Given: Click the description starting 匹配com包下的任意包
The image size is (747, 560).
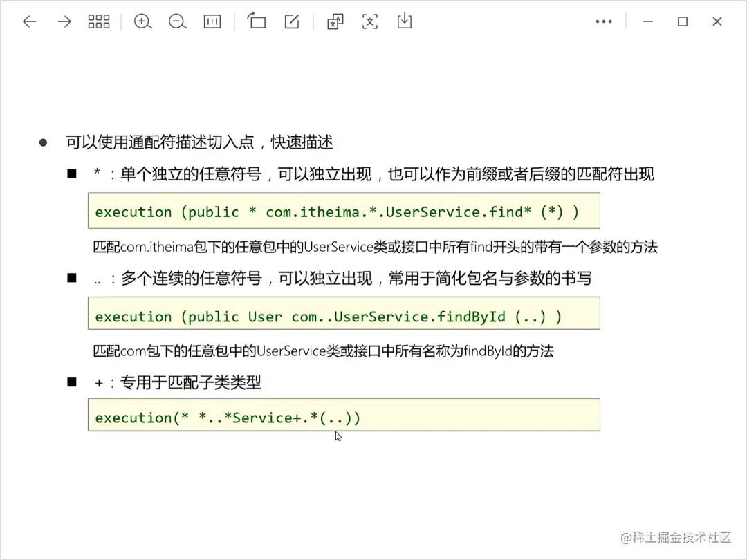Looking at the screenshot, I should 323,351.
